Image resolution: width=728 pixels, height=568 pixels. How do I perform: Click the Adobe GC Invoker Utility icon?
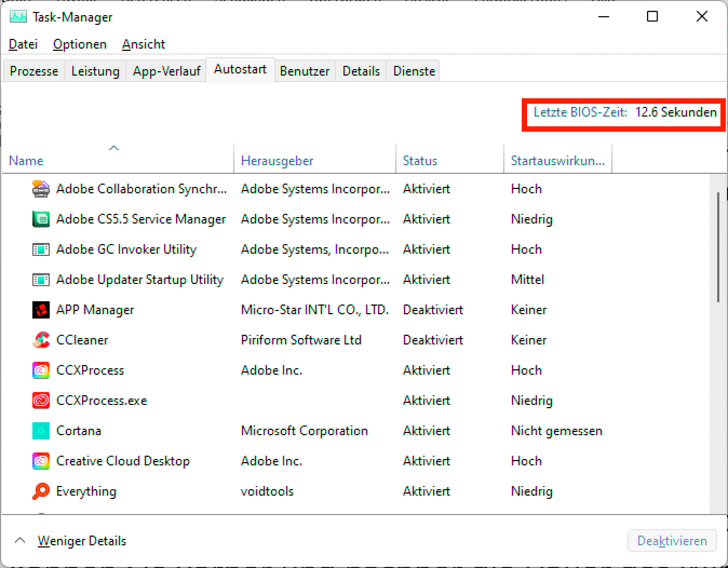[x=41, y=249]
